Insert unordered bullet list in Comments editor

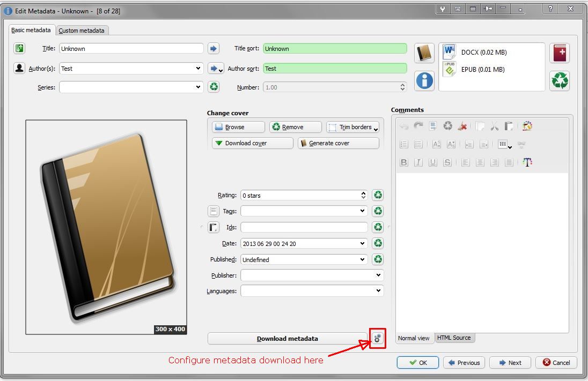[418, 144]
